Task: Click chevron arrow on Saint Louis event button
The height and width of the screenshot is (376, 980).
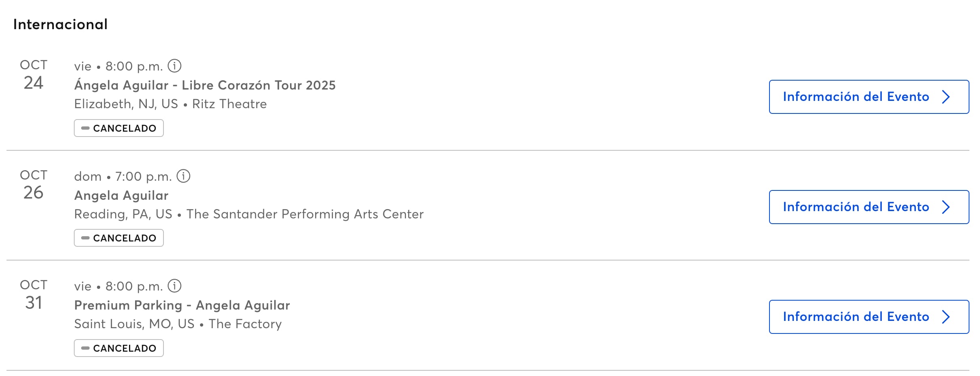Action: (x=946, y=317)
